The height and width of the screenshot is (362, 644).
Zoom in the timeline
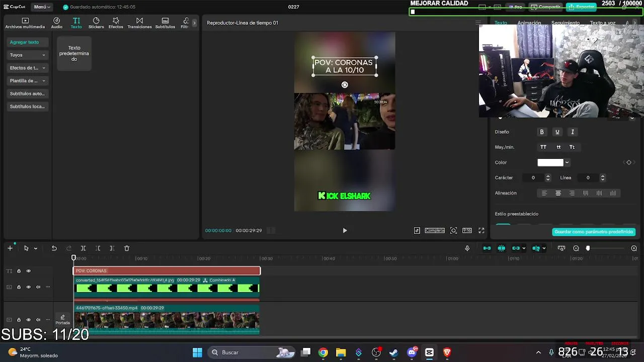634,248
